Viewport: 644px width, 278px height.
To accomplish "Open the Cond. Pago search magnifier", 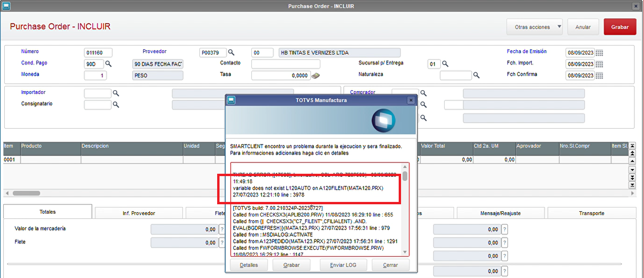I will coord(108,63).
